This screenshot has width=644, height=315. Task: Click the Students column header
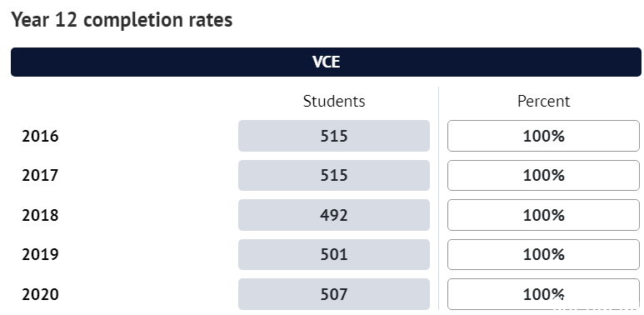(334, 101)
